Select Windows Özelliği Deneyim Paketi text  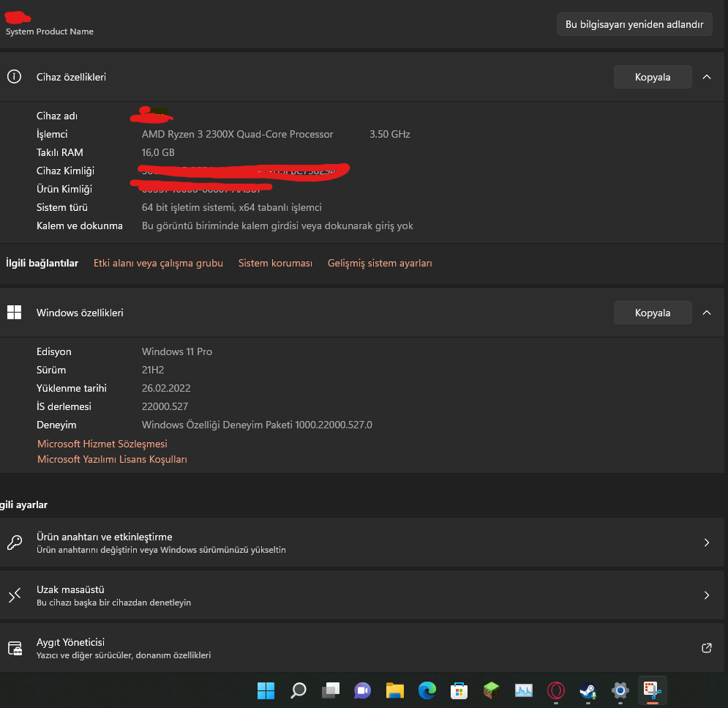[x=257, y=425]
